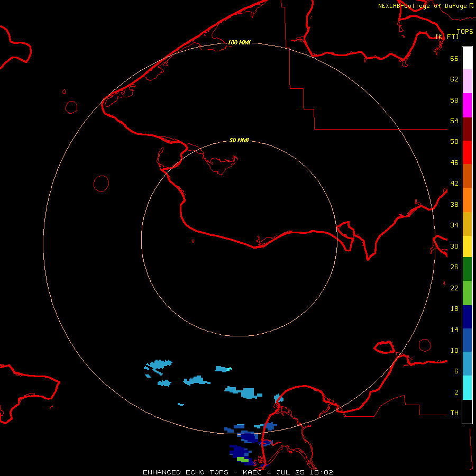The height and width of the screenshot is (476, 476).
Task: Pick the bright red legend swatch
Action: click(467, 152)
